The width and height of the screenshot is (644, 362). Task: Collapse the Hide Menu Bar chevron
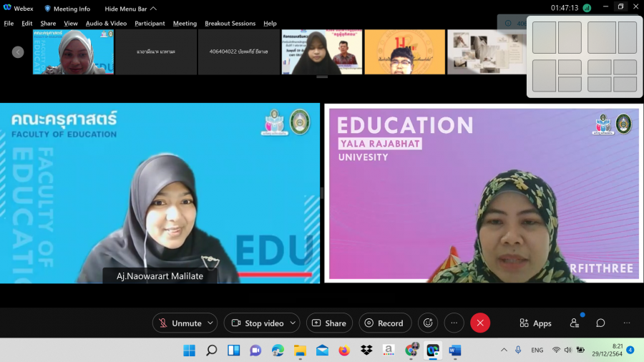[x=153, y=9]
